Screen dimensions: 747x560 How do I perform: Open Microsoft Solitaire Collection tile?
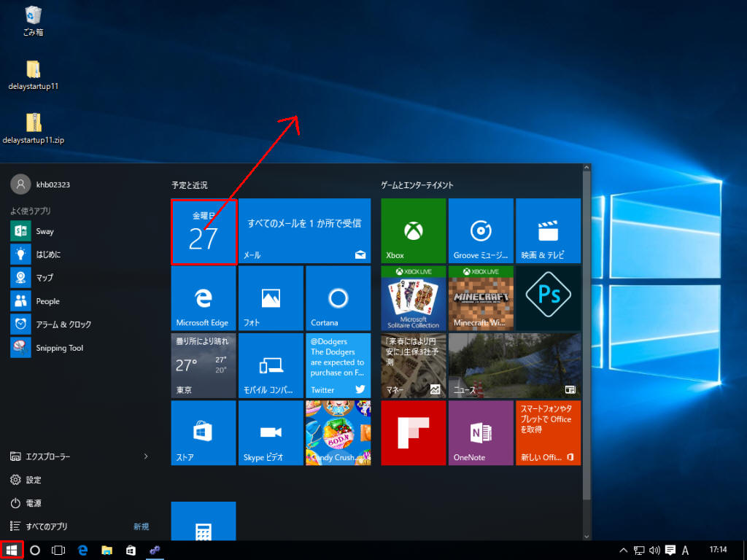point(413,298)
